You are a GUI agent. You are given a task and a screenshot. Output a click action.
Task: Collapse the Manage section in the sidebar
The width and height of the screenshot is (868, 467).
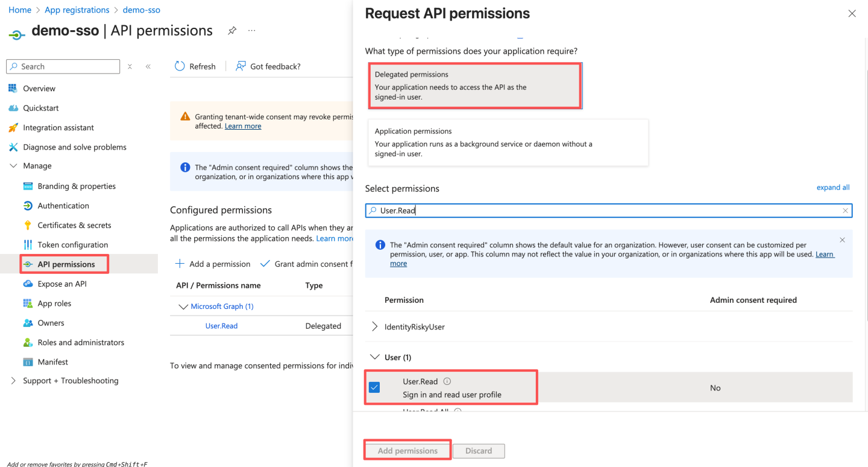13,166
